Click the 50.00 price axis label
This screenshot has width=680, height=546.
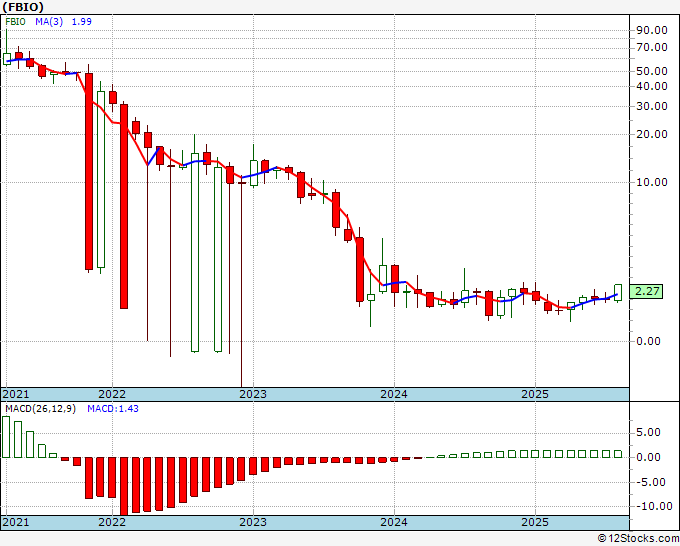[x=651, y=71]
